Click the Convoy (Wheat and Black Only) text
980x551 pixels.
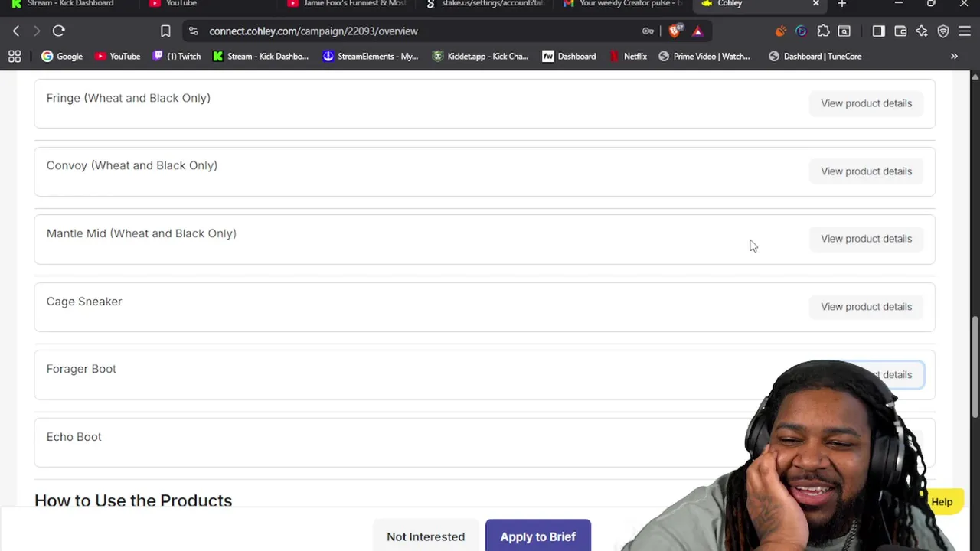point(132,165)
